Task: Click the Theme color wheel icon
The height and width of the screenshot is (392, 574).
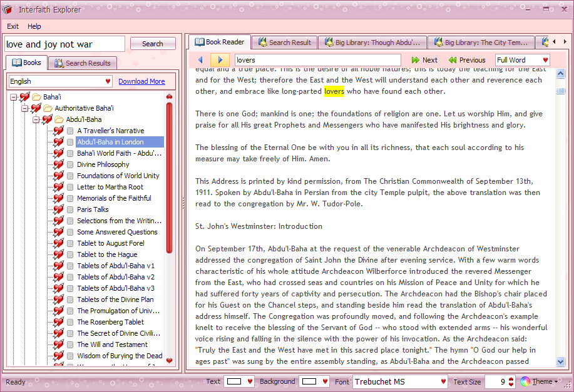Action: click(525, 381)
